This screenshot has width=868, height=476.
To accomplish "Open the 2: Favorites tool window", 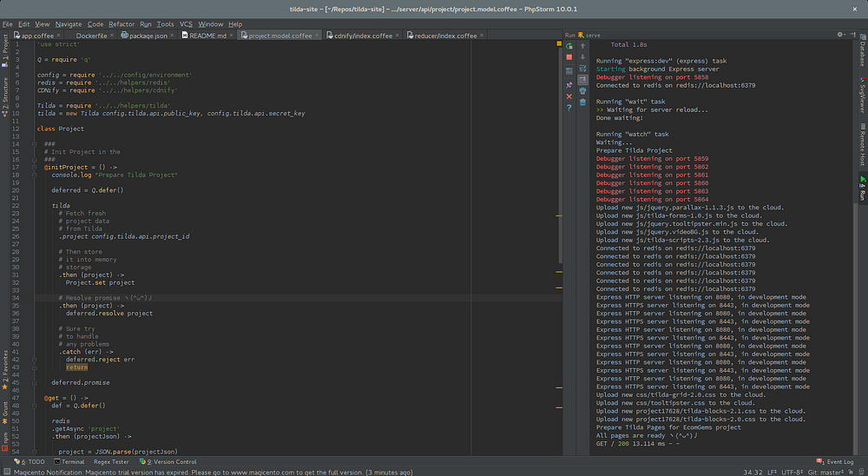I will click(5, 370).
